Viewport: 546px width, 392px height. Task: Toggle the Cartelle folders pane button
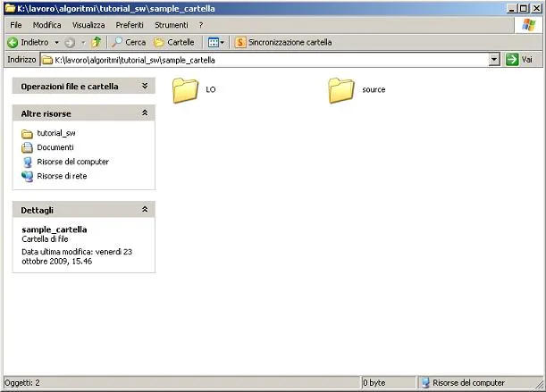coord(174,43)
